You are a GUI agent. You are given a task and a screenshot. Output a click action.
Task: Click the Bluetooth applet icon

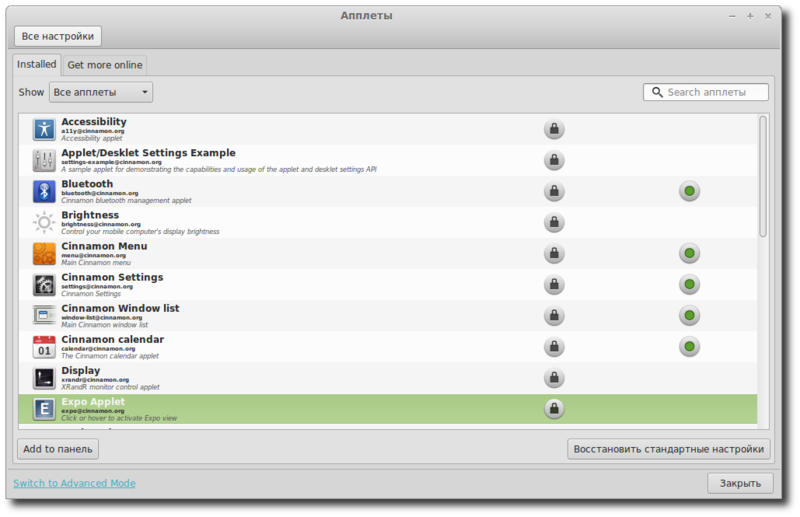pyautogui.click(x=44, y=191)
